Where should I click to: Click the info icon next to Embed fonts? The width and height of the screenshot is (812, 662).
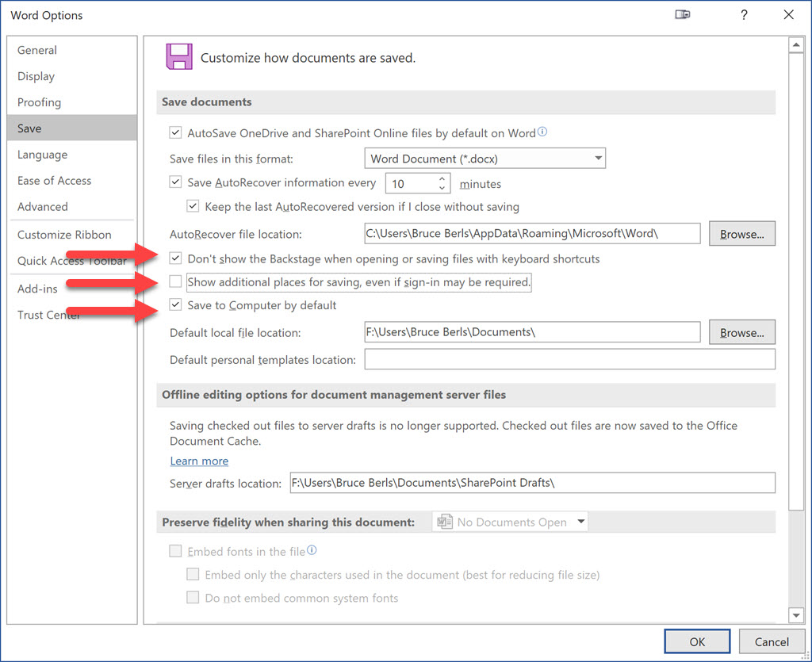312,550
